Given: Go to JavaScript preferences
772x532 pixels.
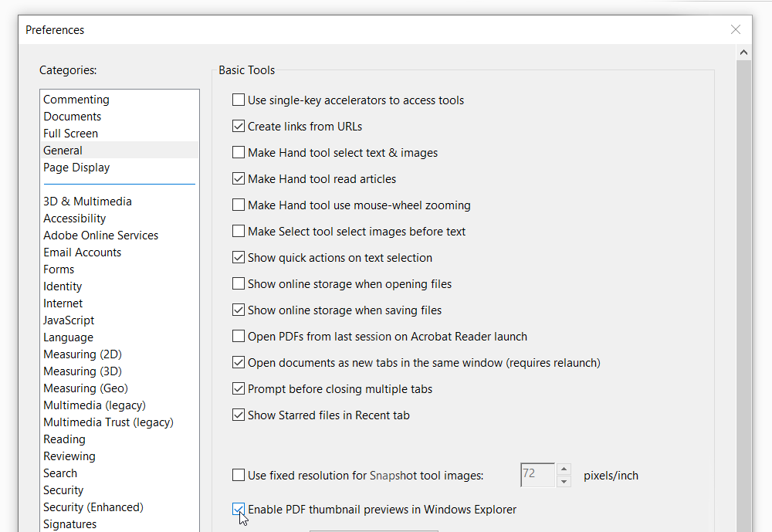Looking at the screenshot, I should pos(69,320).
